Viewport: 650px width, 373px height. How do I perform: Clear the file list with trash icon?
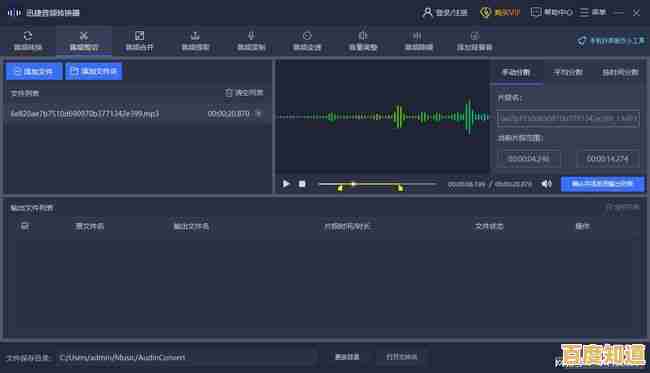tap(244, 92)
